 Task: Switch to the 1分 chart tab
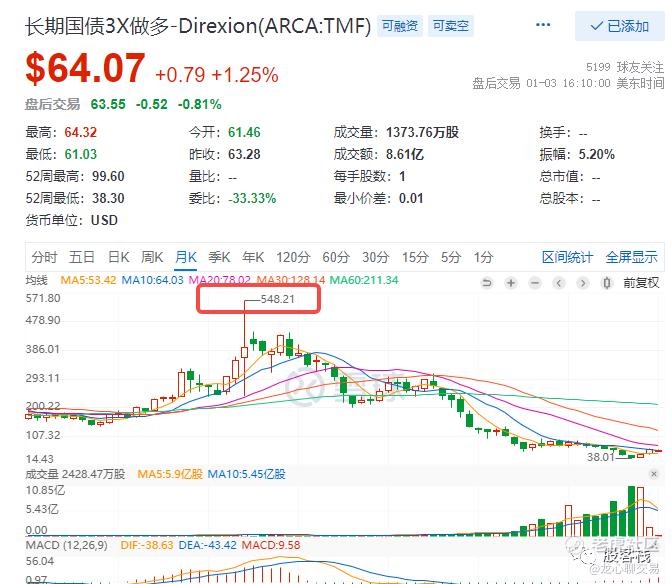tap(483, 257)
